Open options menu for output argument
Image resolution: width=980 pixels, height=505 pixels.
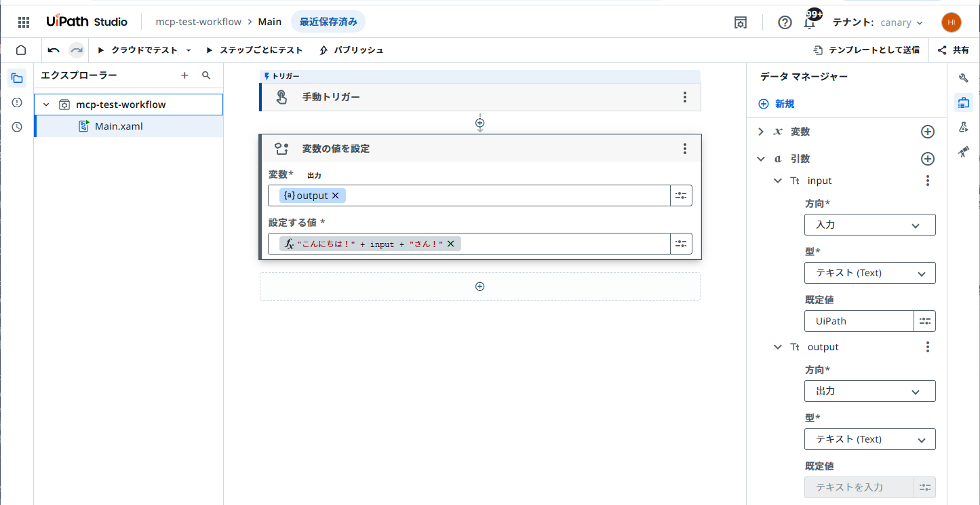pos(928,347)
